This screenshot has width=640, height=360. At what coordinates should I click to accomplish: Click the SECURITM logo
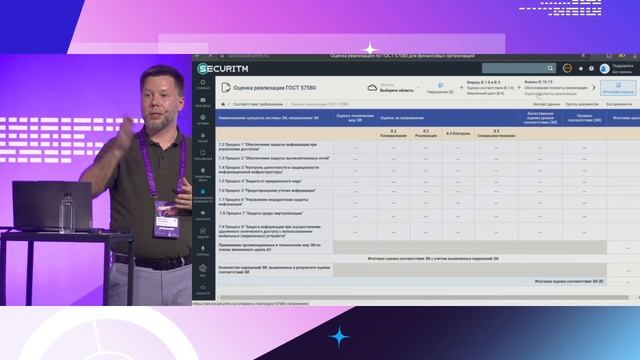pos(223,69)
